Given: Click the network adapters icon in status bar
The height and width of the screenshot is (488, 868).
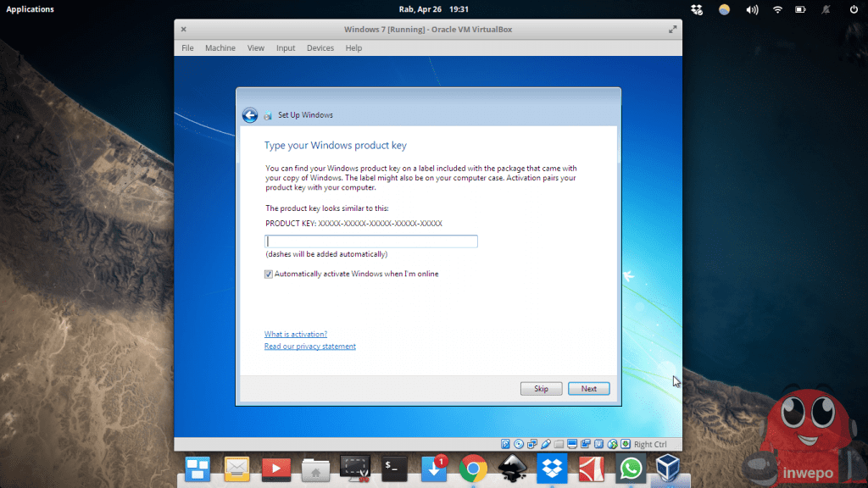Looking at the screenshot, I should pyautogui.click(x=531, y=444).
